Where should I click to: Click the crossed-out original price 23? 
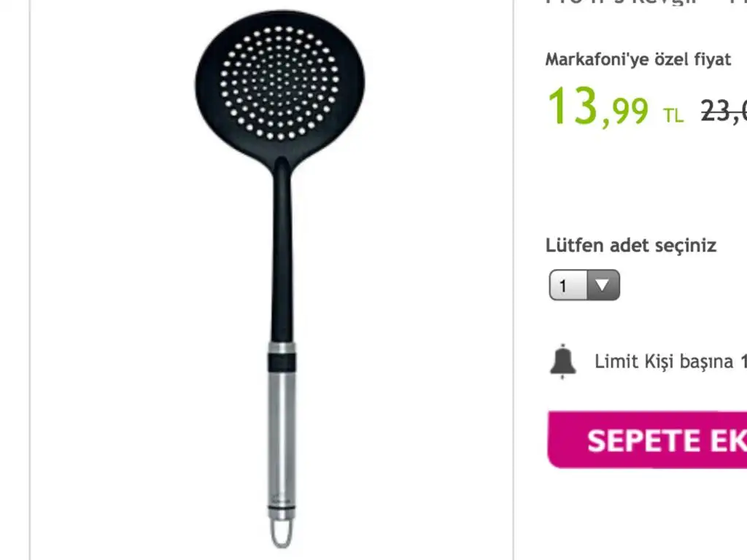(x=724, y=112)
